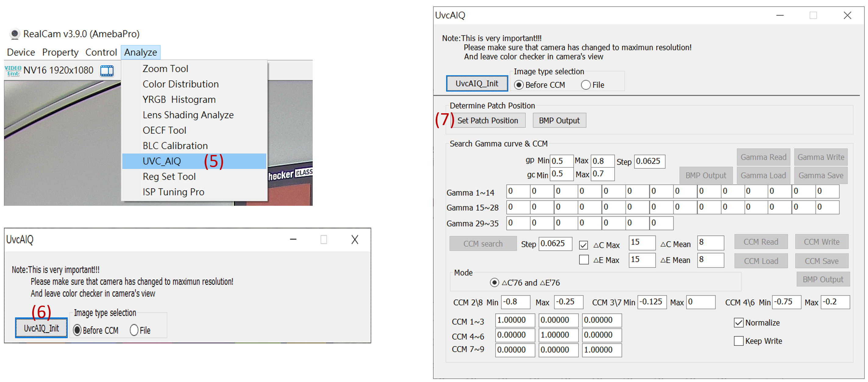Close the large UvcAIQ window
Screen dimensions: 868x382
[x=847, y=16]
